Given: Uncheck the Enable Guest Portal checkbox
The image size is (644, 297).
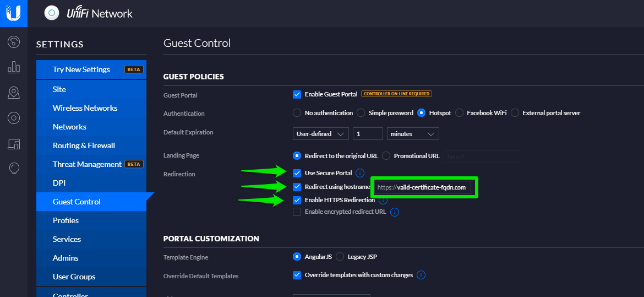Looking at the screenshot, I should (297, 94).
